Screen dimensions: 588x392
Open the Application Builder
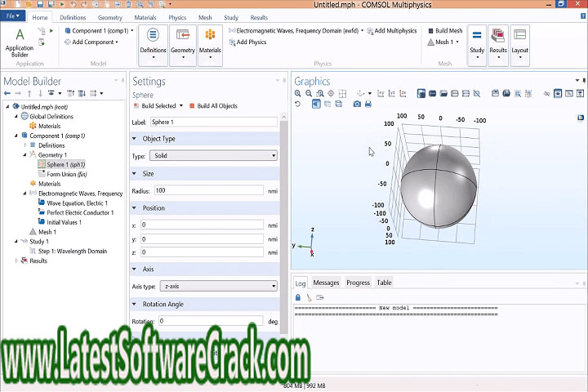tap(20, 43)
